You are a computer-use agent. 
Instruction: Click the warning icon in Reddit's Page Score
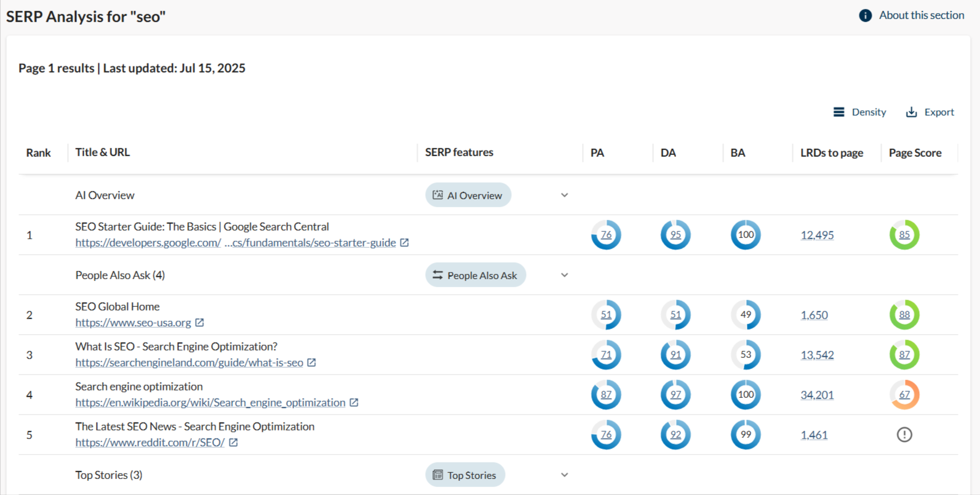pyautogui.click(x=904, y=435)
